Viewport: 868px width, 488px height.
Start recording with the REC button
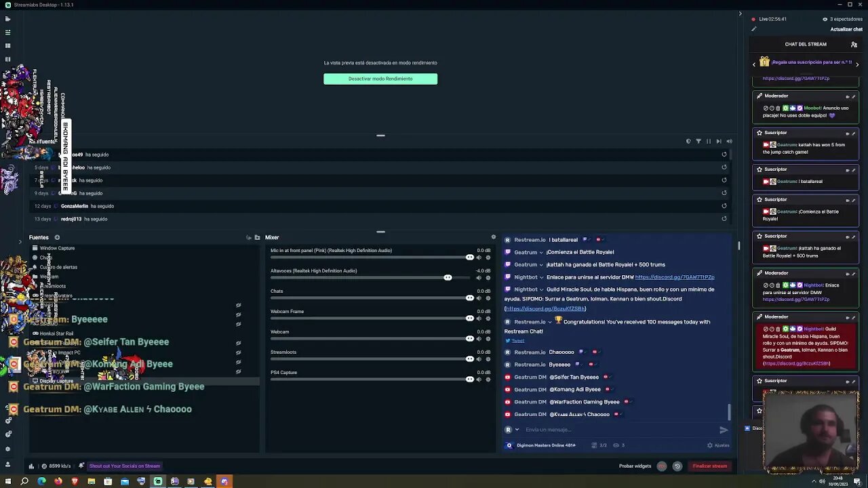coord(662,466)
